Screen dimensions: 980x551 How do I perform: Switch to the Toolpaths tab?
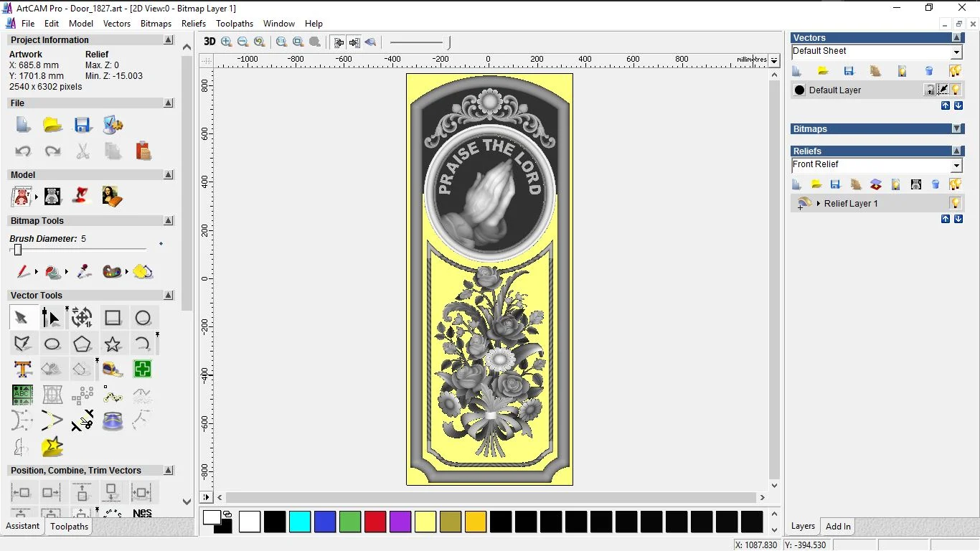click(69, 527)
